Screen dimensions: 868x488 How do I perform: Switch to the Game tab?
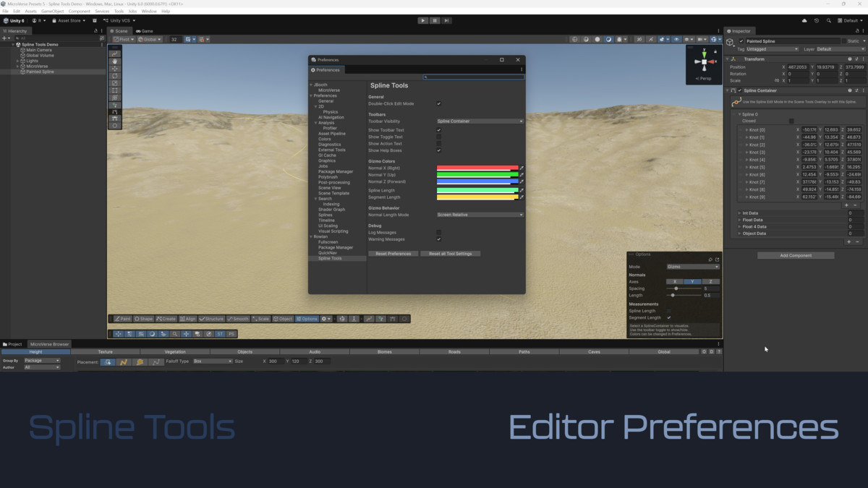[144, 31]
